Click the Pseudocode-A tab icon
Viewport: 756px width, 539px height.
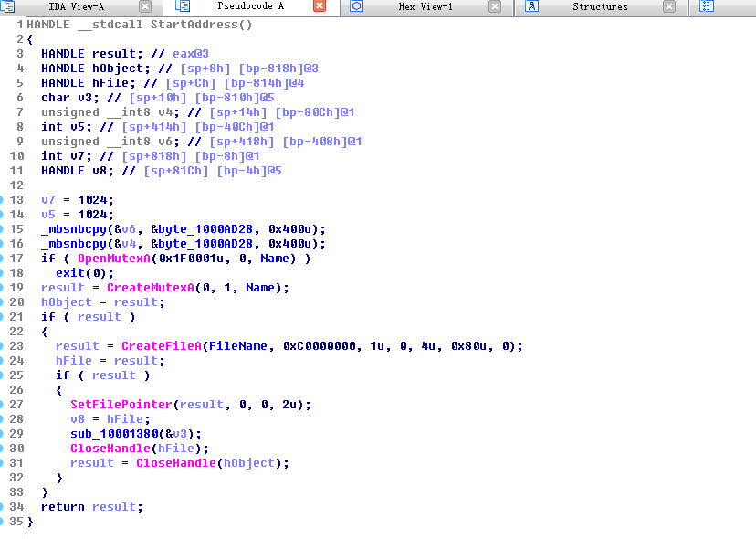point(183,6)
